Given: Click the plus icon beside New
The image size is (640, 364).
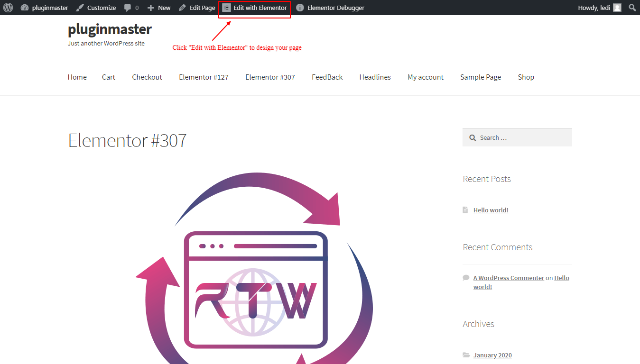Looking at the screenshot, I should (151, 8).
